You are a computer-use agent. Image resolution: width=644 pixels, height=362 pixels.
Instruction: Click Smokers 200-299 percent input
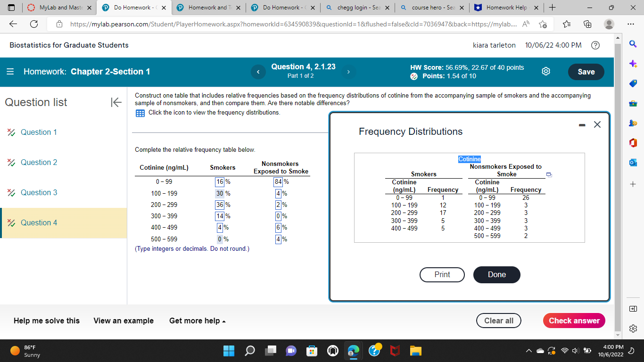click(x=220, y=205)
